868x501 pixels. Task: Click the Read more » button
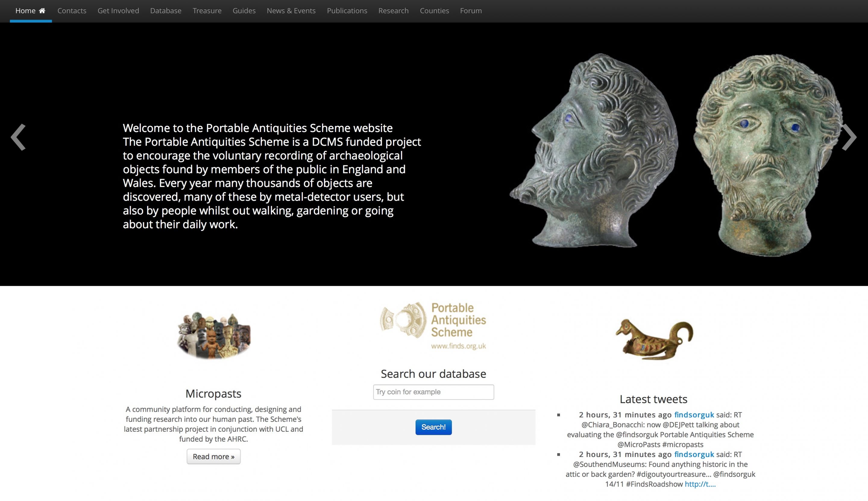pos(213,456)
